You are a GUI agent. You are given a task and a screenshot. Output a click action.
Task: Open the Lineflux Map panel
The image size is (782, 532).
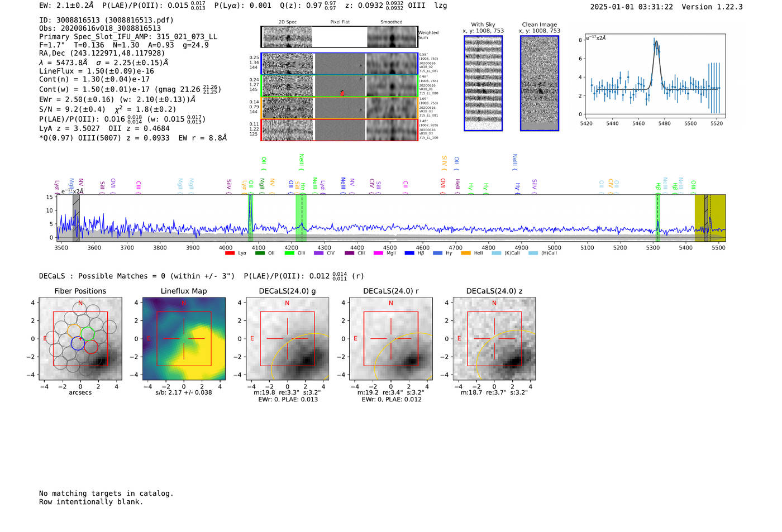[184, 339]
